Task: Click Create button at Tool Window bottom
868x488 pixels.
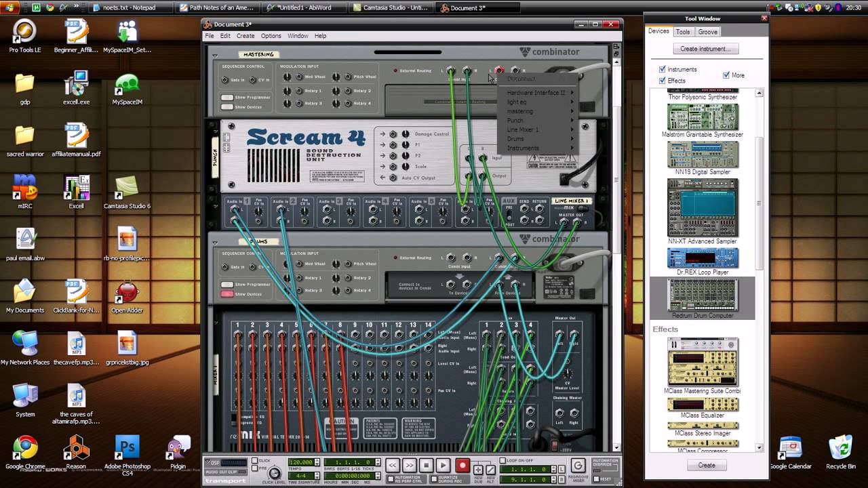Action: click(706, 465)
